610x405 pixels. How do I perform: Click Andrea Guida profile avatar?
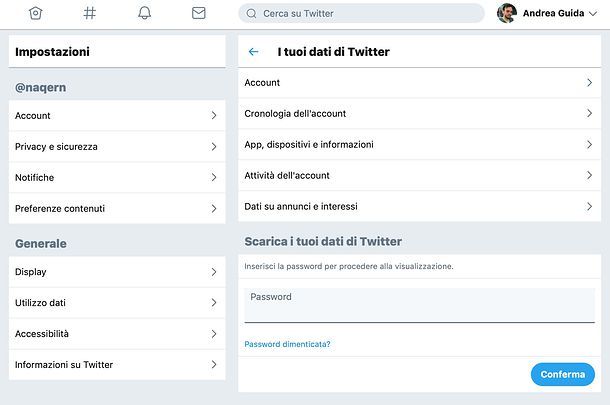(x=507, y=13)
